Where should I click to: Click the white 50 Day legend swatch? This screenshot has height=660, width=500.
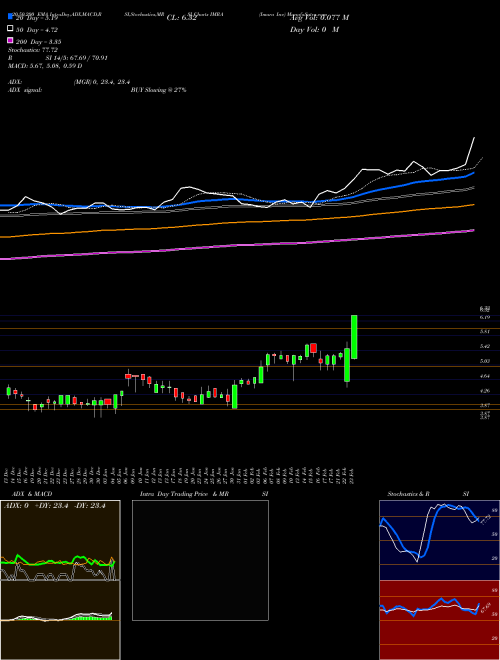(x=10, y=29)
